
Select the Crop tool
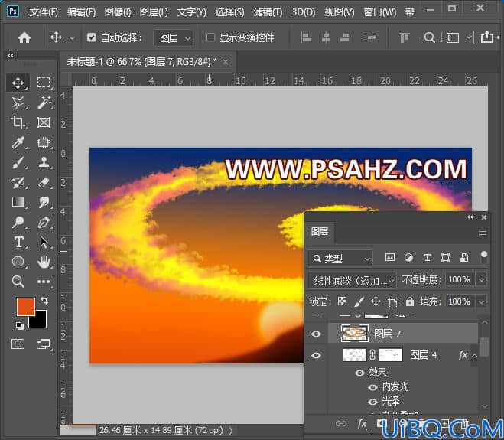tap(18, 122)
